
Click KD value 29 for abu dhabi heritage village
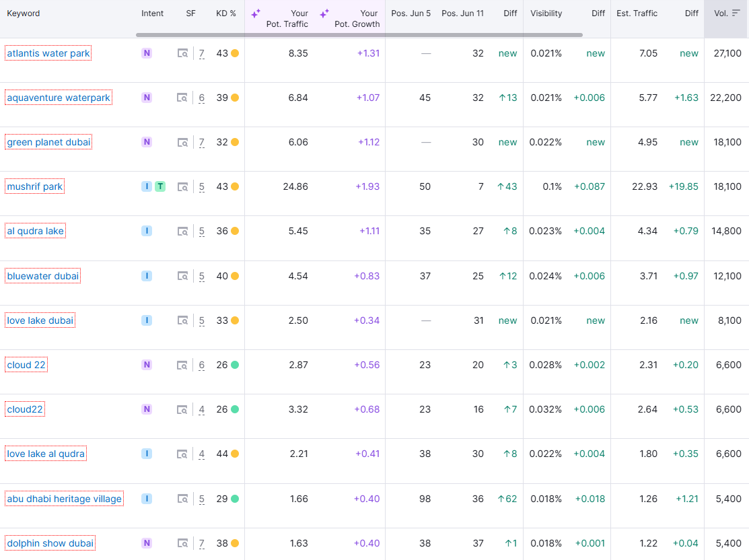[222, 498]
